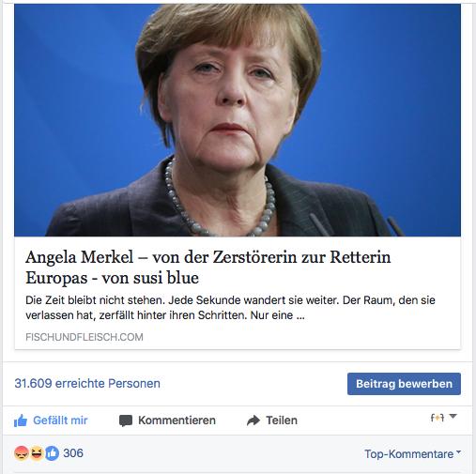Click the Kommentieren text label
476x474 pixels.
[177, 420]
